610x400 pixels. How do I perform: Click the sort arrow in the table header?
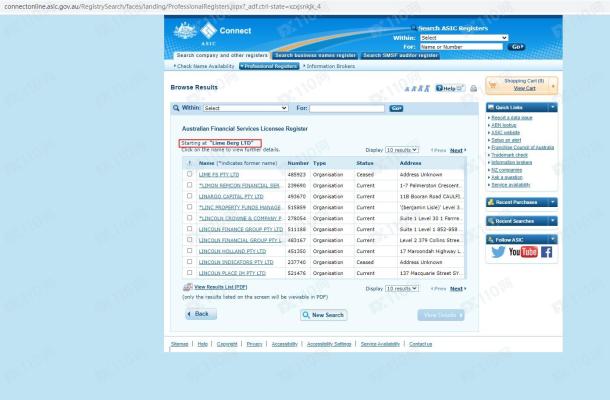tap(189, 163)
